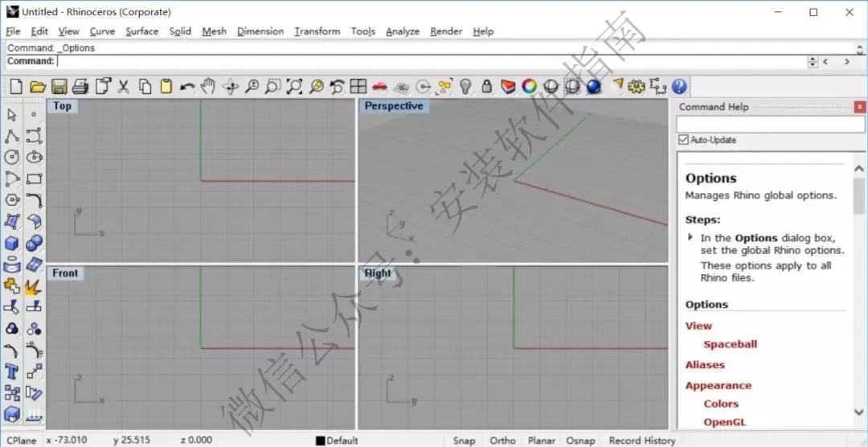Click the Lock objects padlock icon
The height and width of the screenshot is (447, 868).
pos(487,86)
